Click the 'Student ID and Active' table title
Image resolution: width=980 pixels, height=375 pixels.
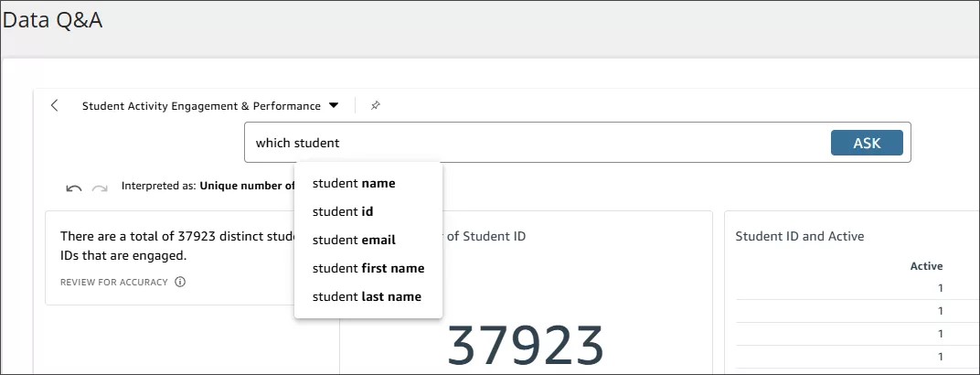click(x=799, y=236)
